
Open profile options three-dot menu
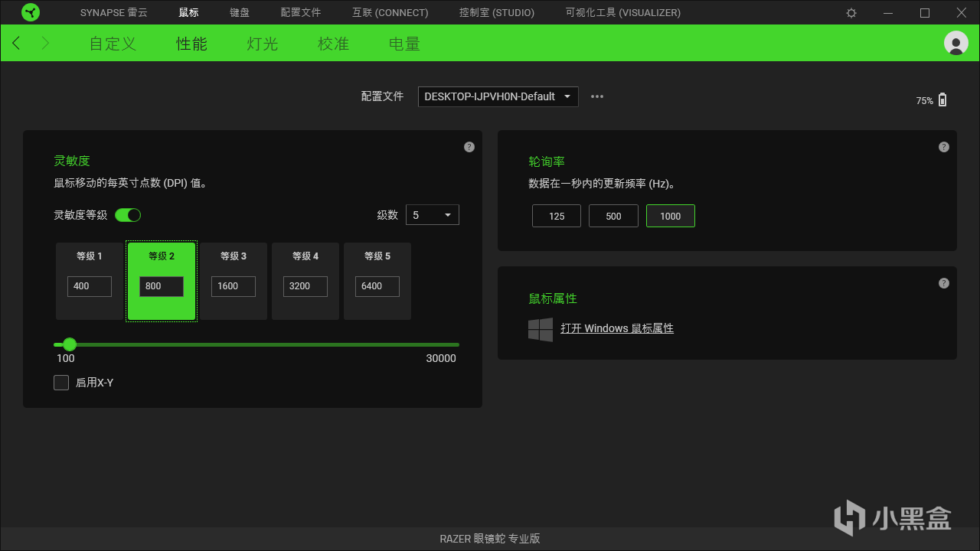click(x=597, y=96)
